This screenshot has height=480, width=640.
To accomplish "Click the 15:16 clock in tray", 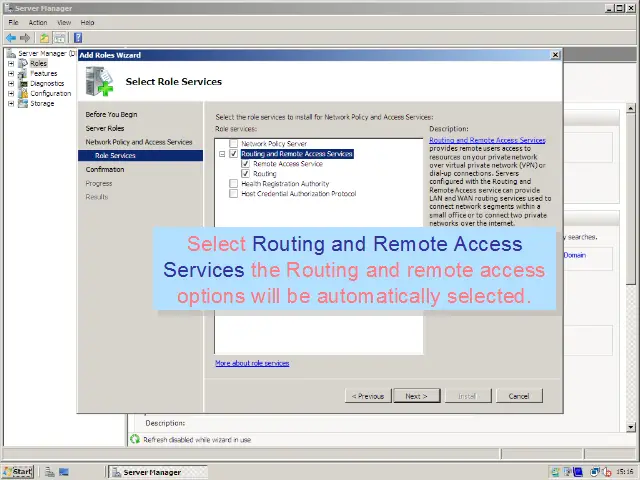I will point(625,472).
